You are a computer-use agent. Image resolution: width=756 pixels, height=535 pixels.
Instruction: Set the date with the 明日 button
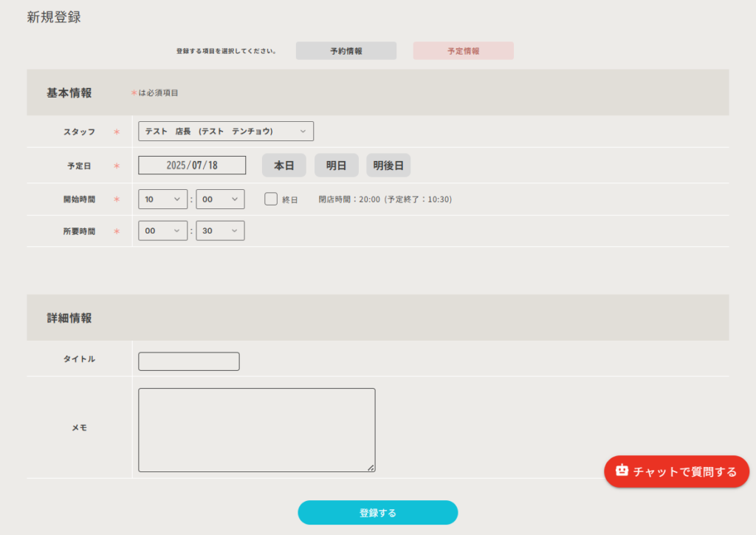(336, 166)
